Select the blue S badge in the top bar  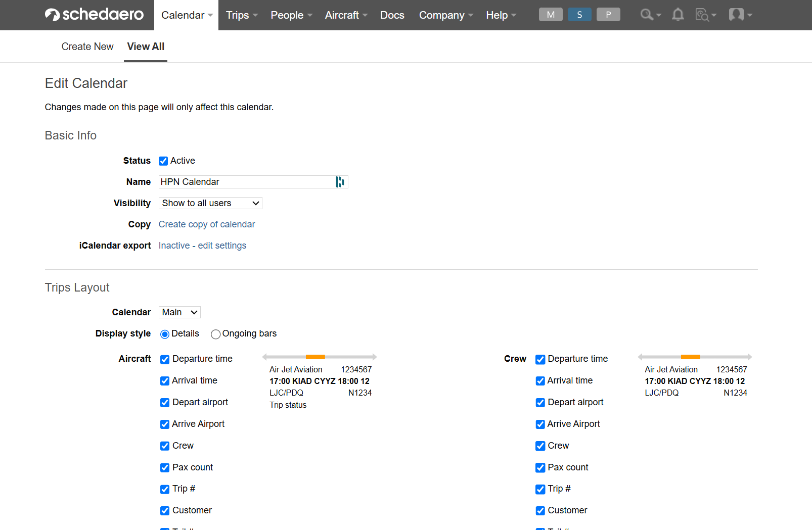579,14
